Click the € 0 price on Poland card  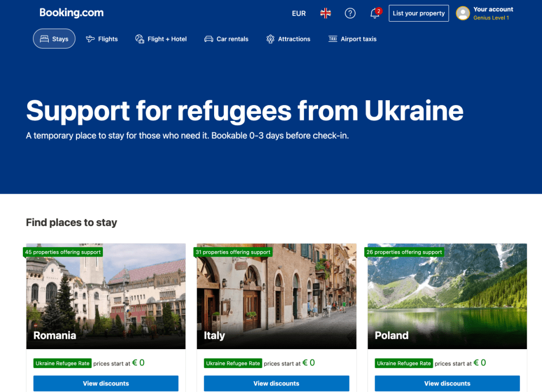(480, 363)
